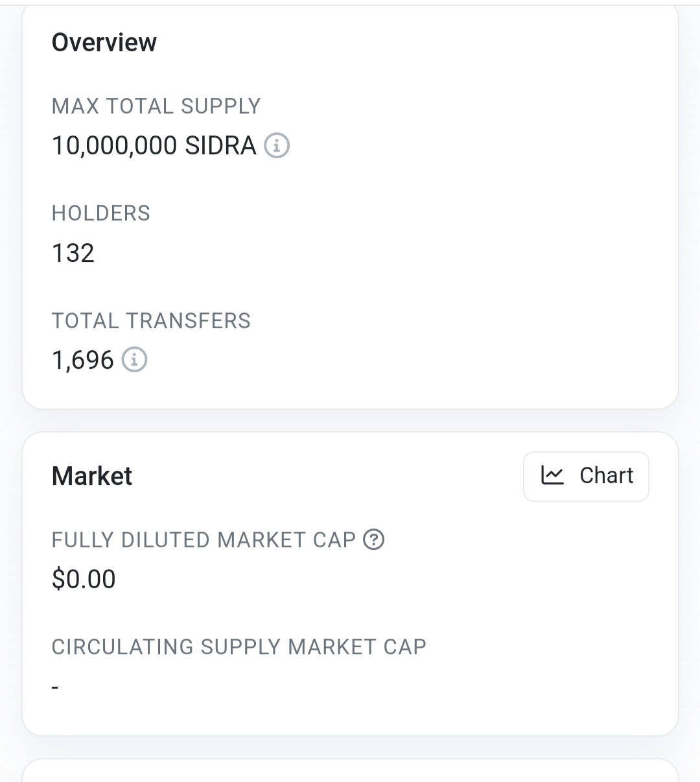
Task: Click the SIDRA token symbol text
Action: (x=220, y=145)
